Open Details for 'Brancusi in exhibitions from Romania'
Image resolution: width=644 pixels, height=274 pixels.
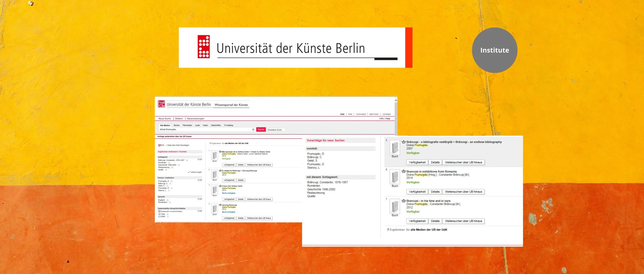pos(435,192)
